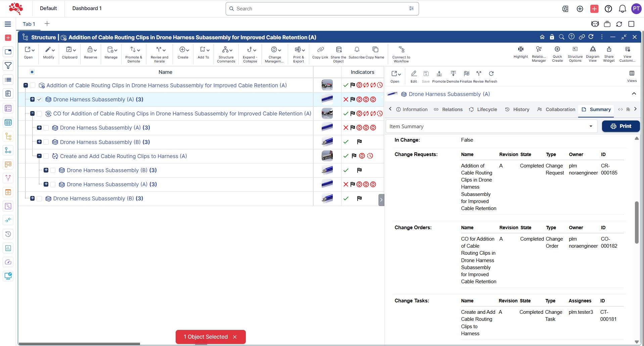Switch to the Lifecycle tab
644x346 pixels.
click(x=483, y=109)
